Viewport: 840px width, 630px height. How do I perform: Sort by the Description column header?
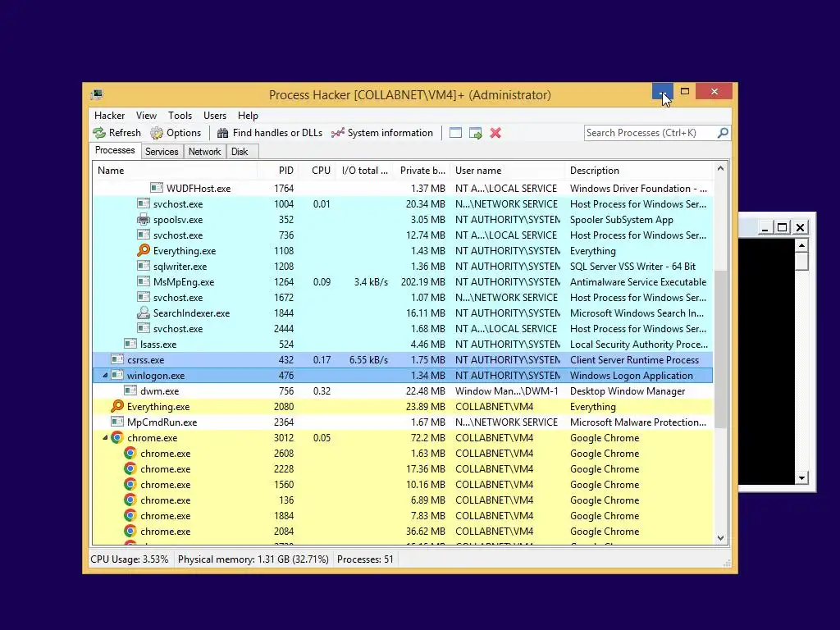point(639,171)
